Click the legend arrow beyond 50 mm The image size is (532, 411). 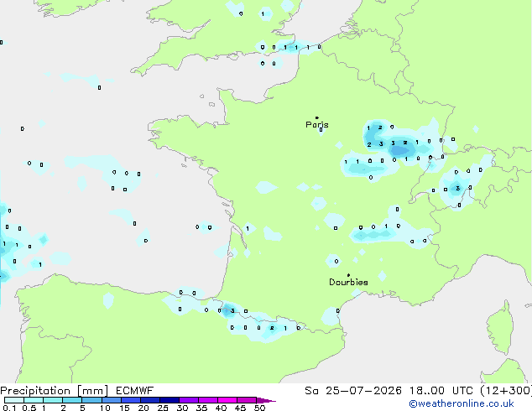pyautogui.click(x=266, y=400)
